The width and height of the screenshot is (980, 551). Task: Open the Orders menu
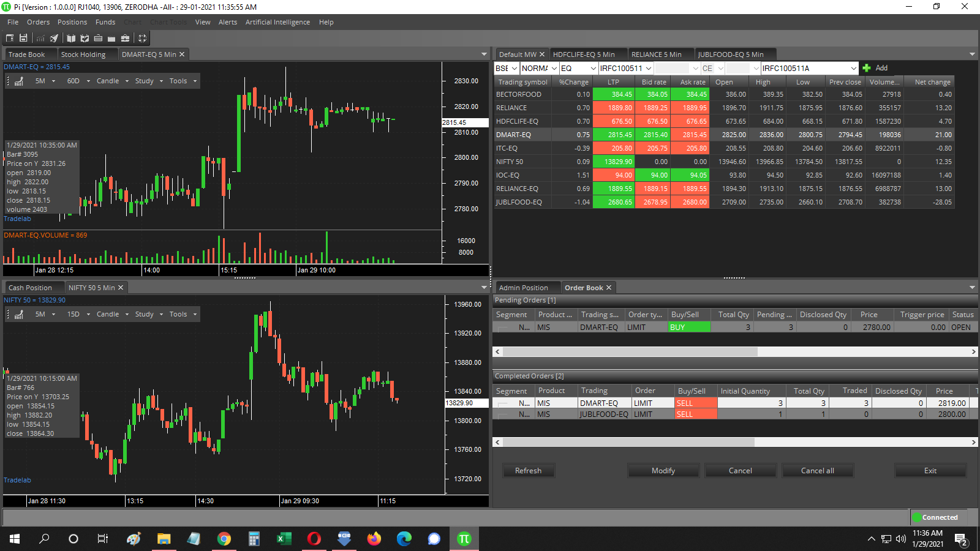pyautogui.click(x=38, y=22)
